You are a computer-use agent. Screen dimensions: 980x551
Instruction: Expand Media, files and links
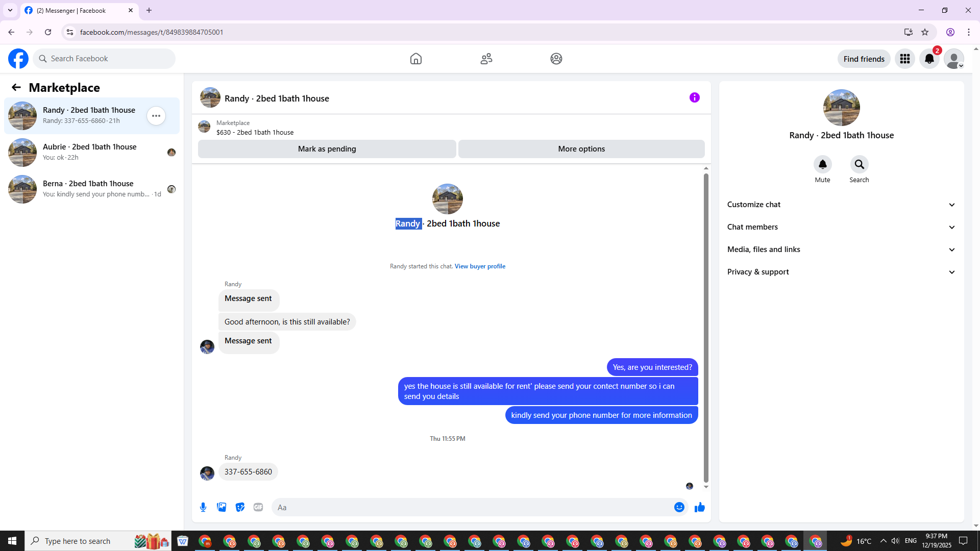click(841, 249)
